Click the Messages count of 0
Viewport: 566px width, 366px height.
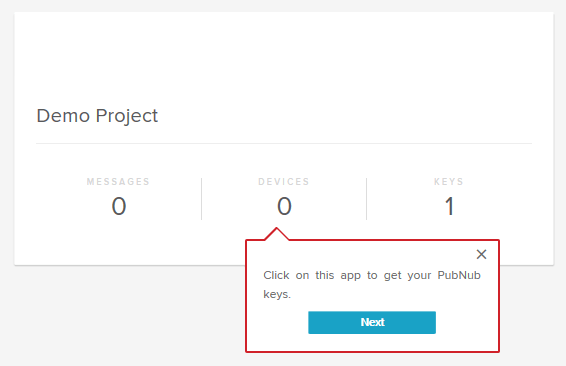click(x=119, y=206)
